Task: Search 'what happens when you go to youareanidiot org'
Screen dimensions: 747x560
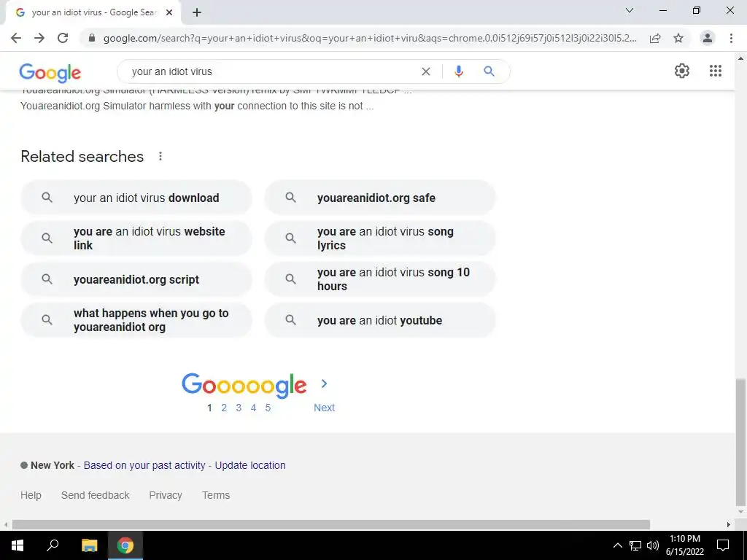Action: click(x=136, y=320)
